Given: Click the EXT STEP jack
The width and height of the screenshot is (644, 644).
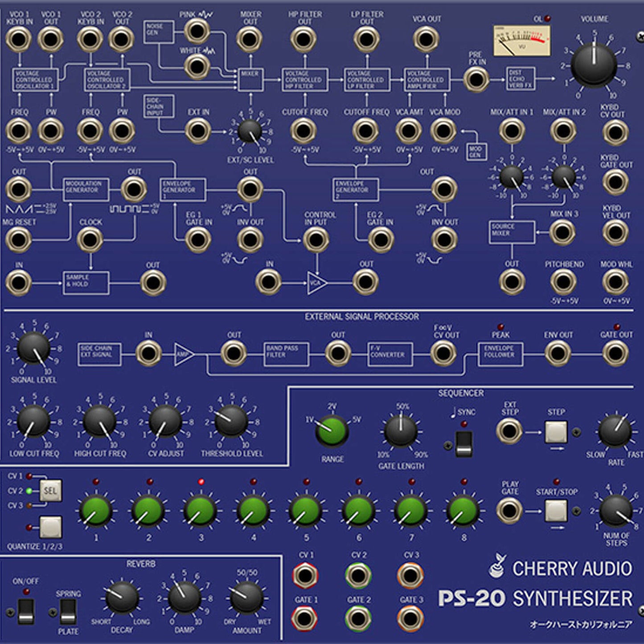Looking at the screenshot, I should coord(509,431).
